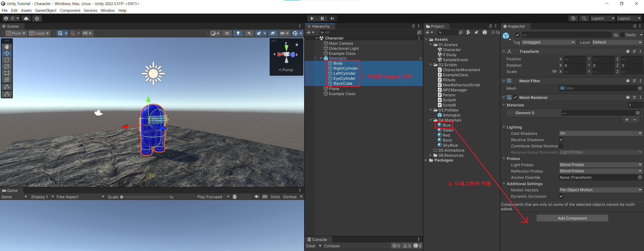Viewport: 644px width, 251px height.
Task: Toggle Scene audio mute icon
Action: click(249, 33)
